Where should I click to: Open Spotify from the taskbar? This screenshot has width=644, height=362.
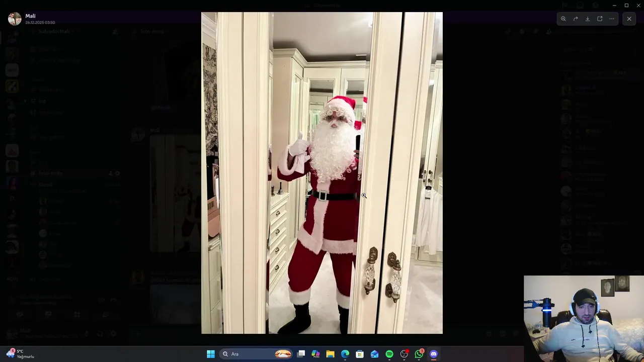[x=389, y=354]
